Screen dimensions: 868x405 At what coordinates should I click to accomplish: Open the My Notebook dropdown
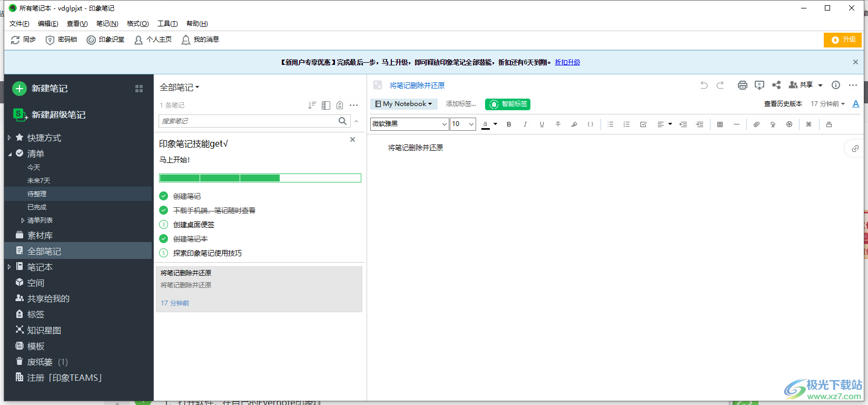pos(404,104)
